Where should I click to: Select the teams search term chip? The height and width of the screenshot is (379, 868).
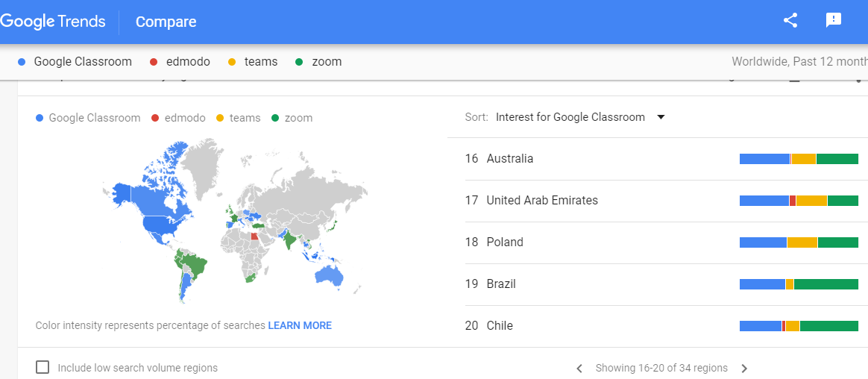[260, 62]
